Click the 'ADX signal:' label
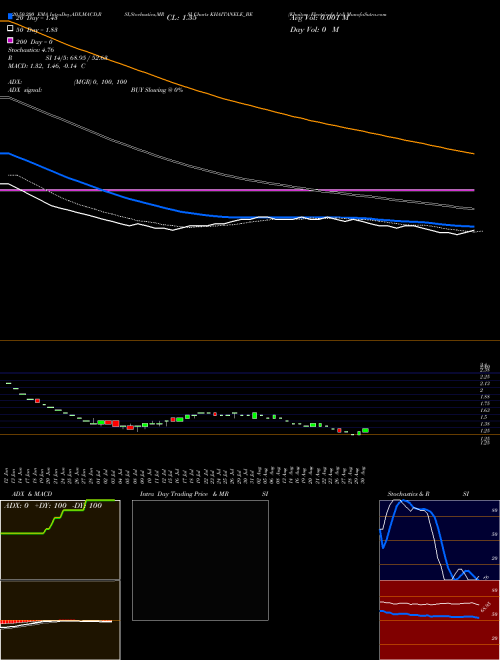Screen dimensions: 500x660 pyautogui.click(x=24, y=90)
